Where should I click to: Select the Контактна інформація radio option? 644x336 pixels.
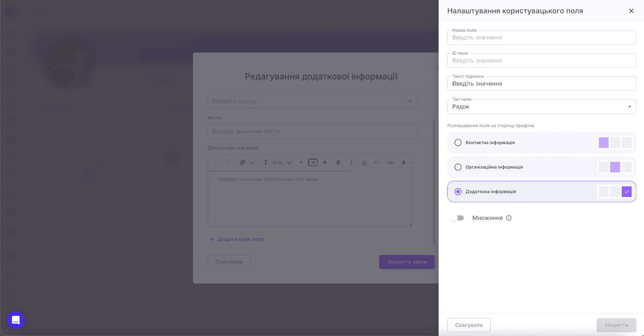tap(458, 143)
